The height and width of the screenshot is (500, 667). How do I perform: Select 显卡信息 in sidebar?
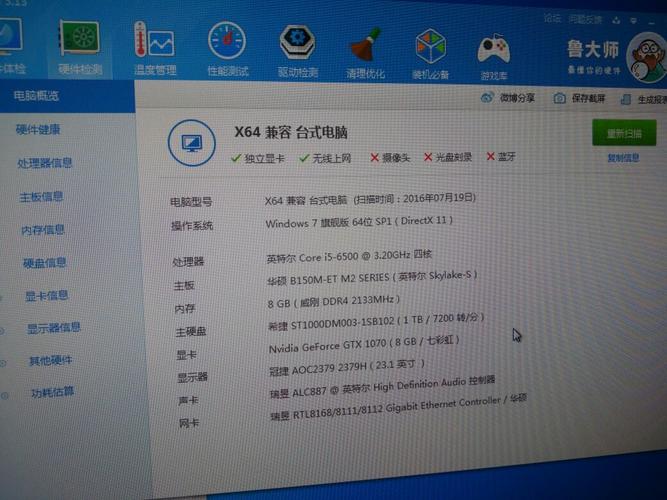click(x=46, y=295)
